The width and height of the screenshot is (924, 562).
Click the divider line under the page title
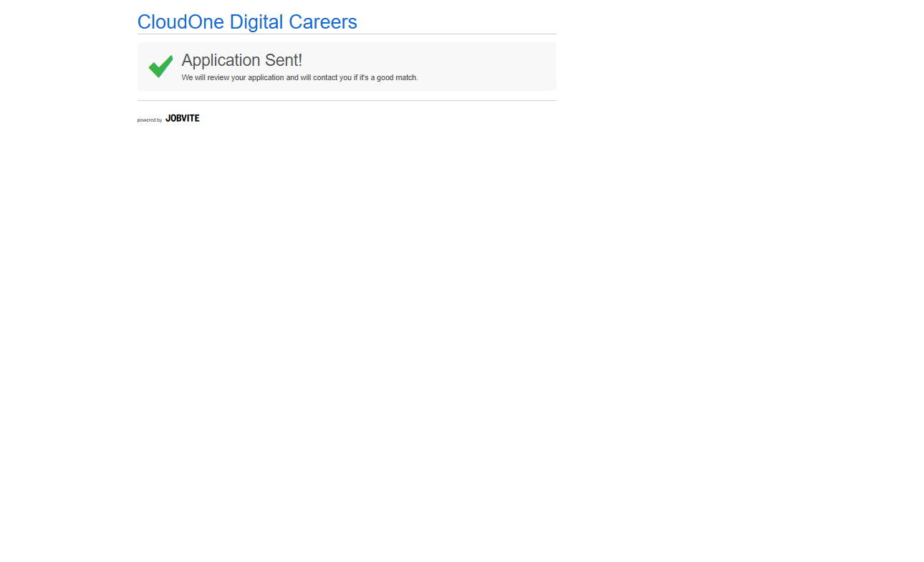tap(347, 34)
